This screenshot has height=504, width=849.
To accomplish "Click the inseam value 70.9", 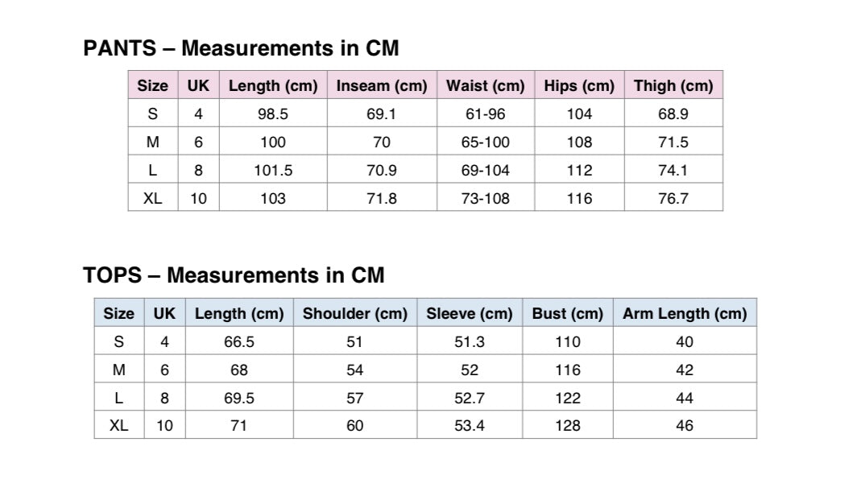I will pyautogui.click(x=382, y=171).
